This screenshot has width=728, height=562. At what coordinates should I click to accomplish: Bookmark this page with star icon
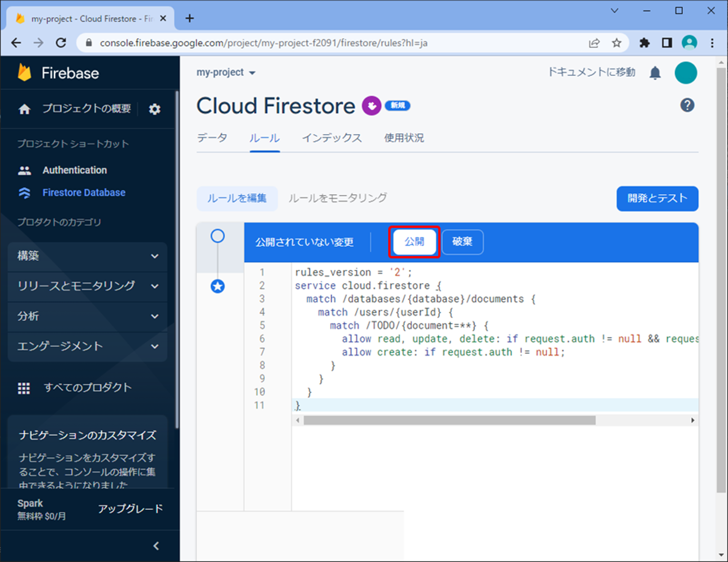click(616, 43)
